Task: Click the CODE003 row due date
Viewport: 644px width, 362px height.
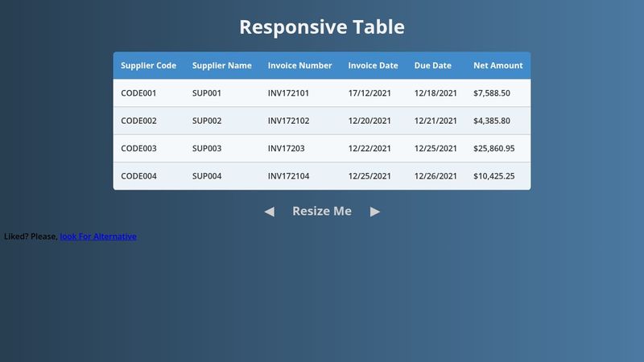Action: pos(436,148)
